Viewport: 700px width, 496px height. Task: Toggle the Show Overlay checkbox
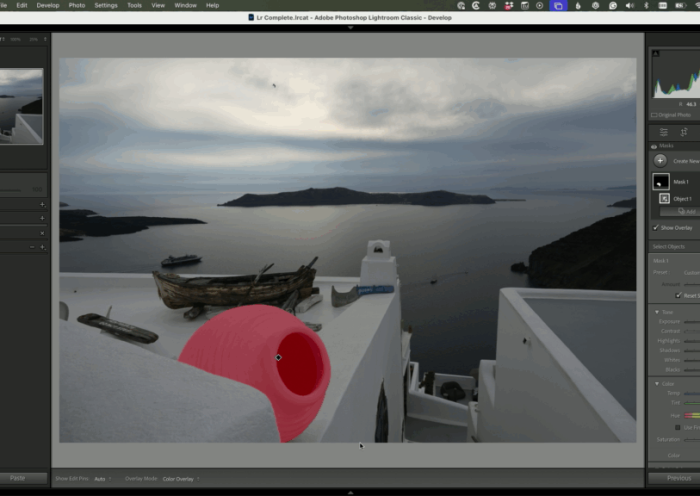click(656, 228)
